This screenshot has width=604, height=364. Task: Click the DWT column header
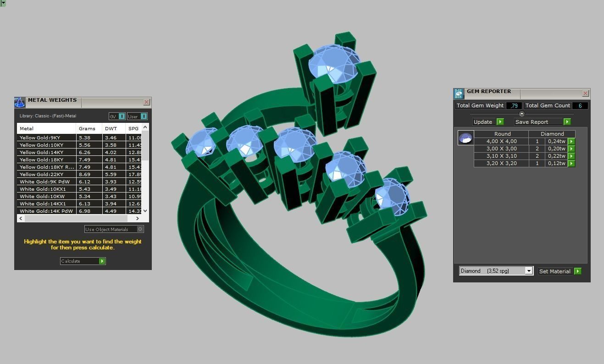coord(114,128)
